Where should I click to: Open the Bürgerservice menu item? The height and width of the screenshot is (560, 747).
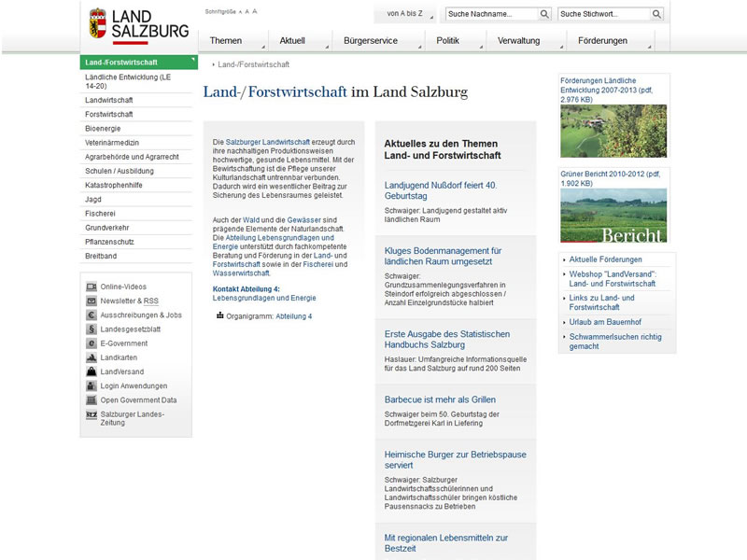point(370,41)
